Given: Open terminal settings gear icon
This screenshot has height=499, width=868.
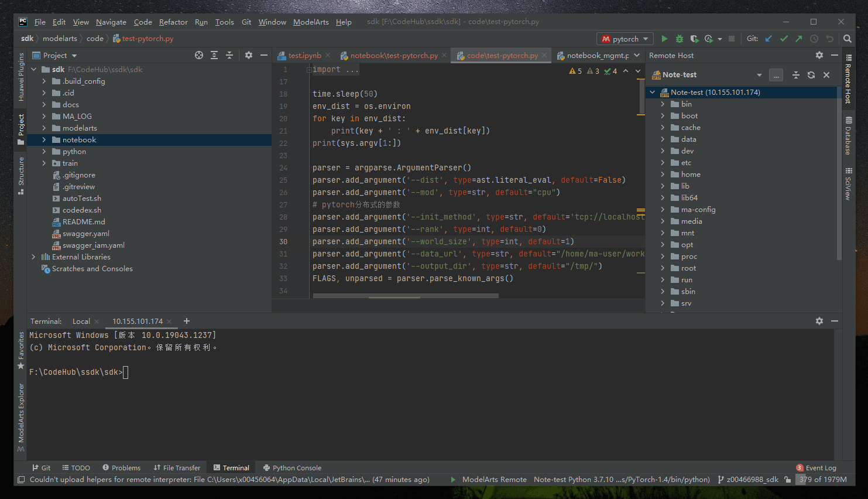Looking at the screenshot, I should (819, 321).
